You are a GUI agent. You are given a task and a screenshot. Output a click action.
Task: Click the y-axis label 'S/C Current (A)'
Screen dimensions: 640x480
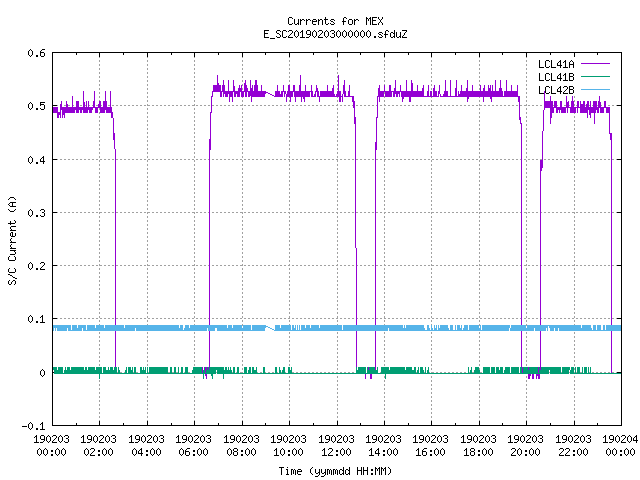click(x=13, y=240)
